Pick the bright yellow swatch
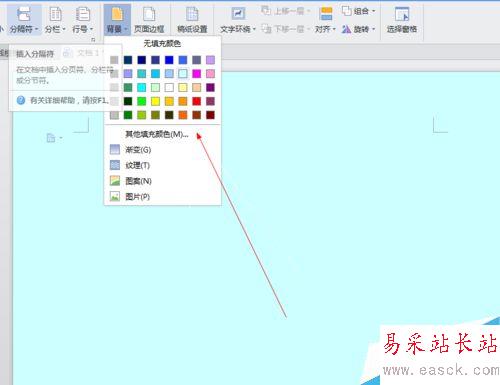 point(155,101)
